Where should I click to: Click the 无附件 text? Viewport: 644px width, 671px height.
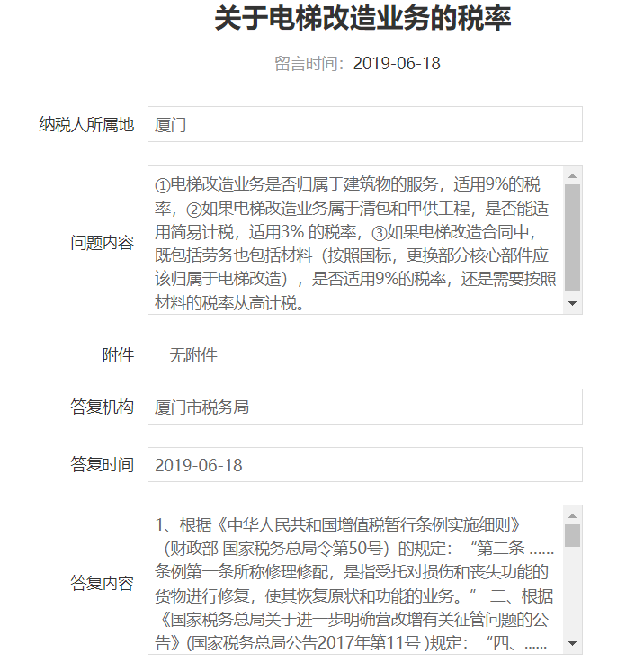click(193, 355)
